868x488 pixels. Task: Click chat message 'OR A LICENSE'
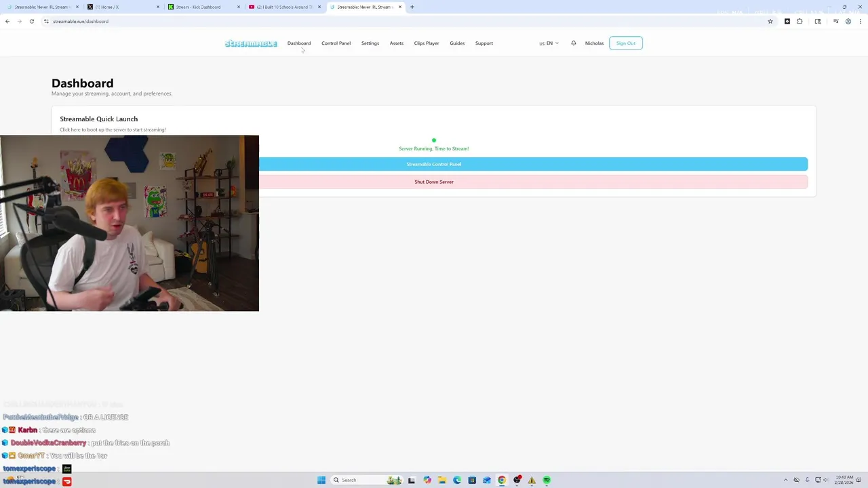click(x=106, y=418)
